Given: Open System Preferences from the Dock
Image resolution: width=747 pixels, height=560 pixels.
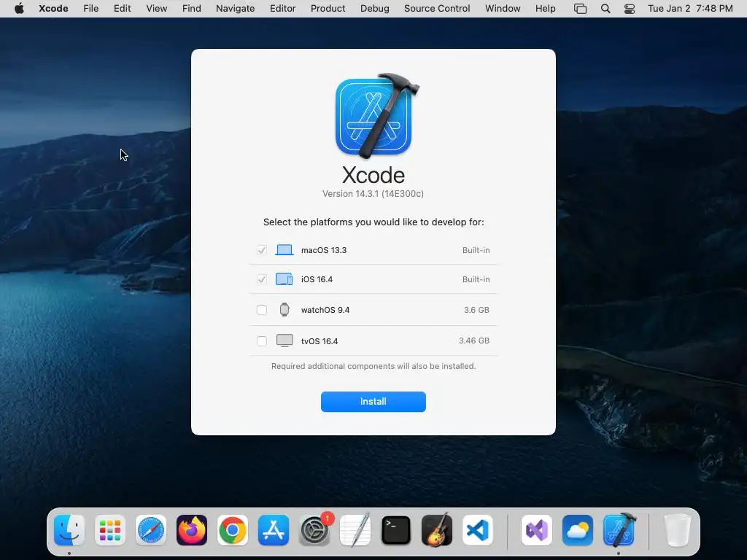Looking at the screenshot, I should point(314,530).
